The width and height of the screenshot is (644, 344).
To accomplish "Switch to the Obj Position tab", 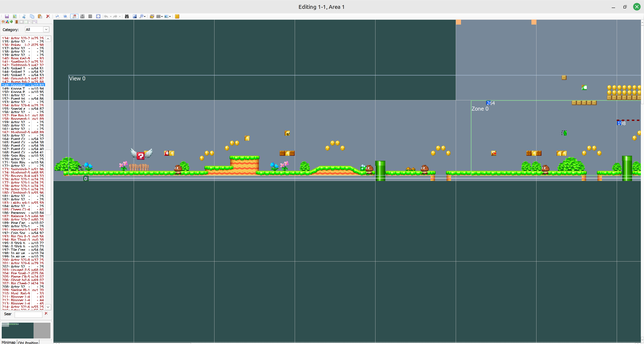I will [28, 342].
